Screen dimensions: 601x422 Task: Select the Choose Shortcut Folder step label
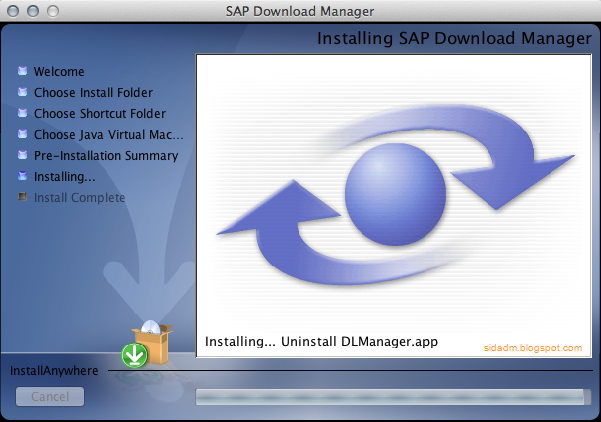coord(100,114)
